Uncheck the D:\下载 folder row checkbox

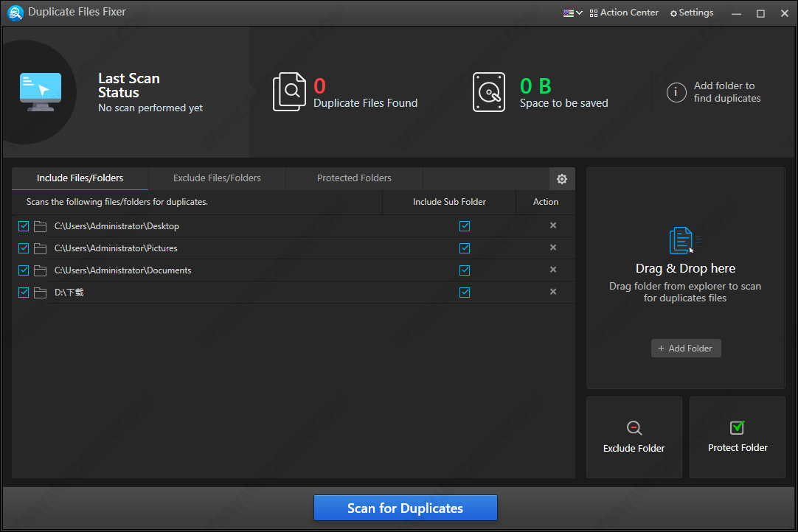point(24,293)
